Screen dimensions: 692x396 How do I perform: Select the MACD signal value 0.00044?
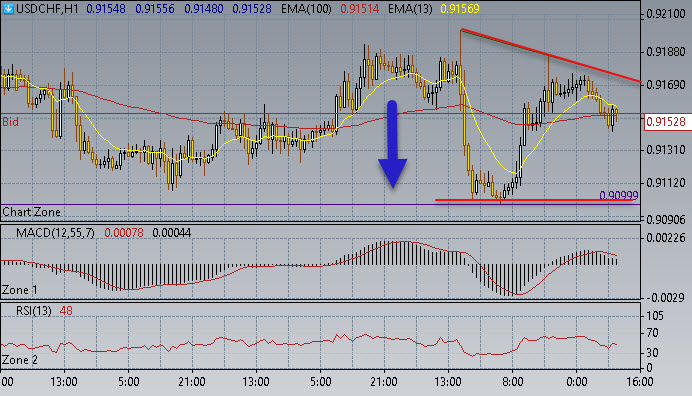click(x=172, y=233)
